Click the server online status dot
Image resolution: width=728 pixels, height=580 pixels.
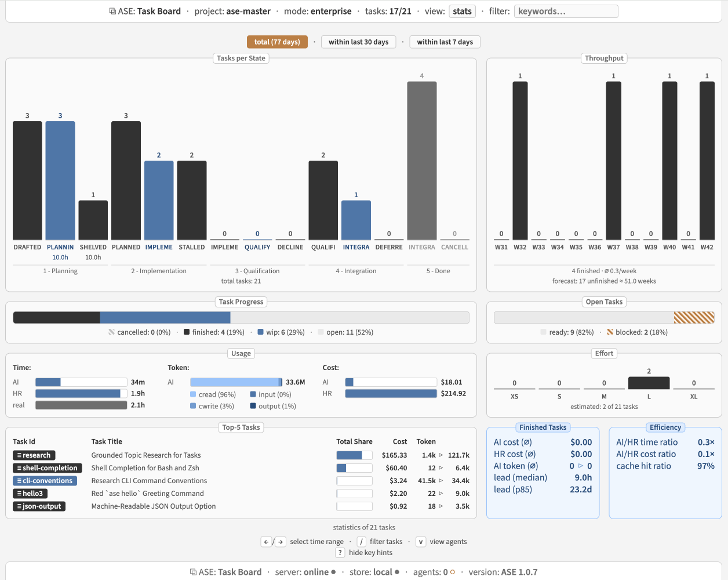(x=333, y=572)
